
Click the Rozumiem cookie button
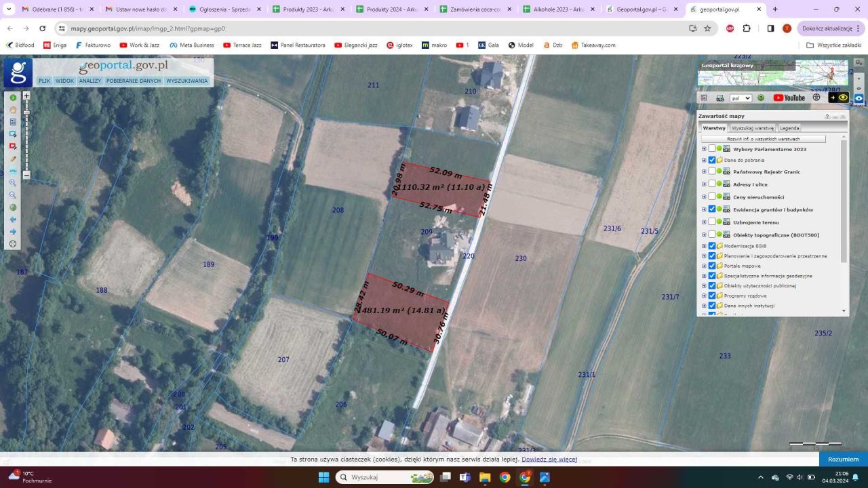[x=843, y=459]
